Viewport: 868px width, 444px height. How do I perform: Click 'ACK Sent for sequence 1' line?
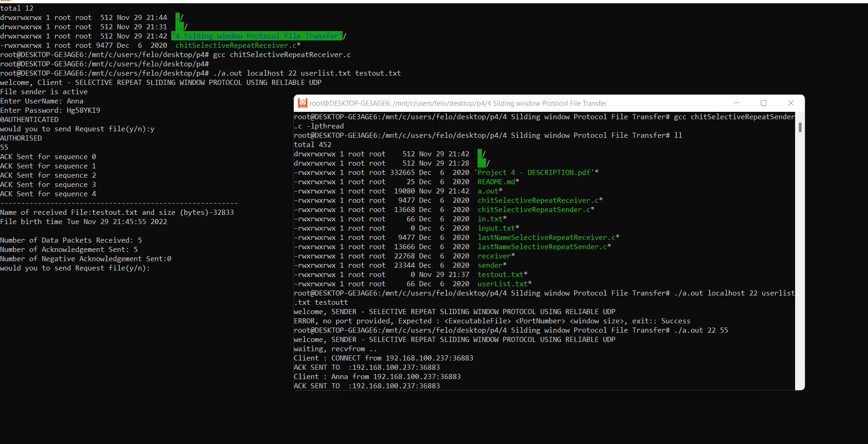coord(48,166)
